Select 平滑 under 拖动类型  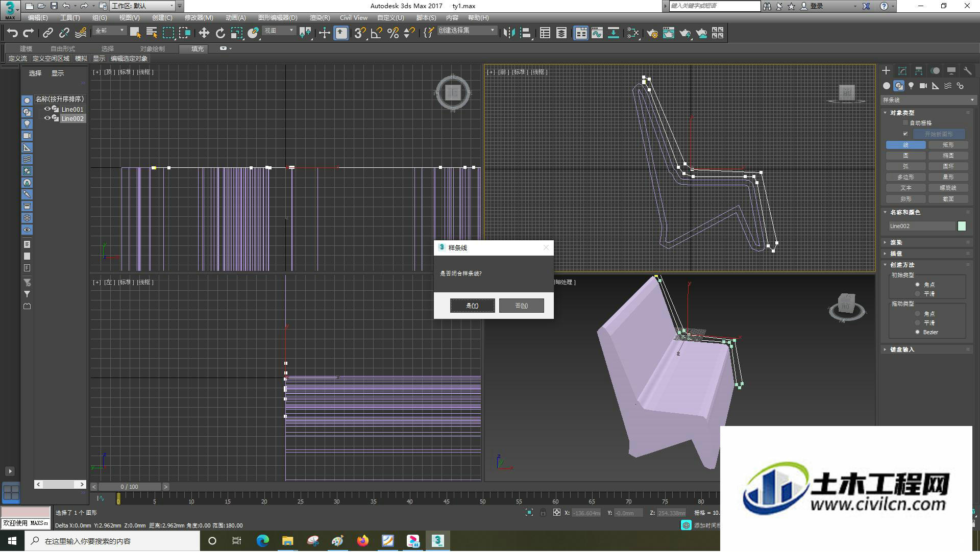tap(918, 323)
